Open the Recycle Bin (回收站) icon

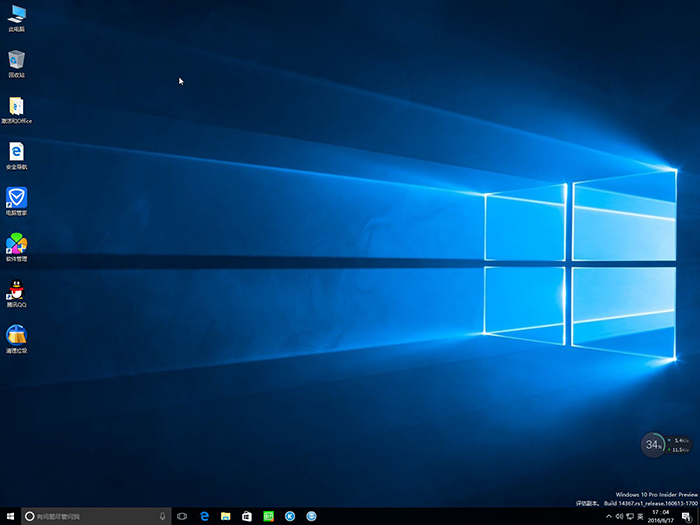click(x=16, y=60)
